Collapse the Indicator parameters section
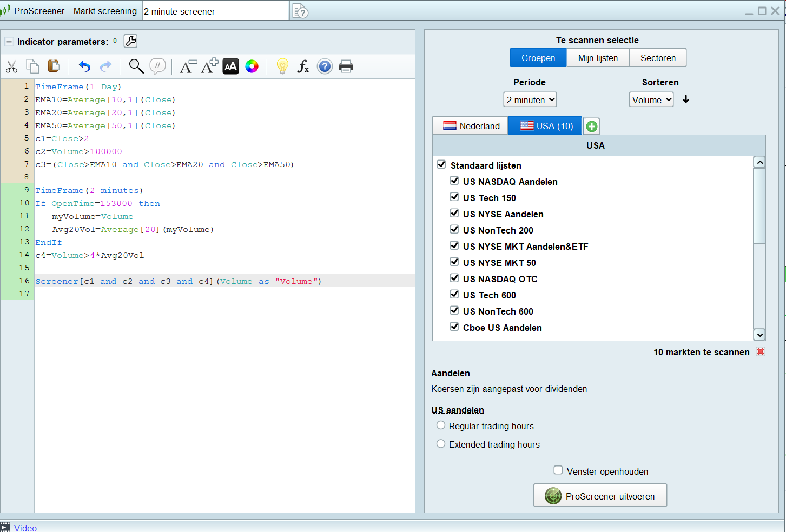The height and width of the screenshot is (532, 786). click(x=9, y=42)
